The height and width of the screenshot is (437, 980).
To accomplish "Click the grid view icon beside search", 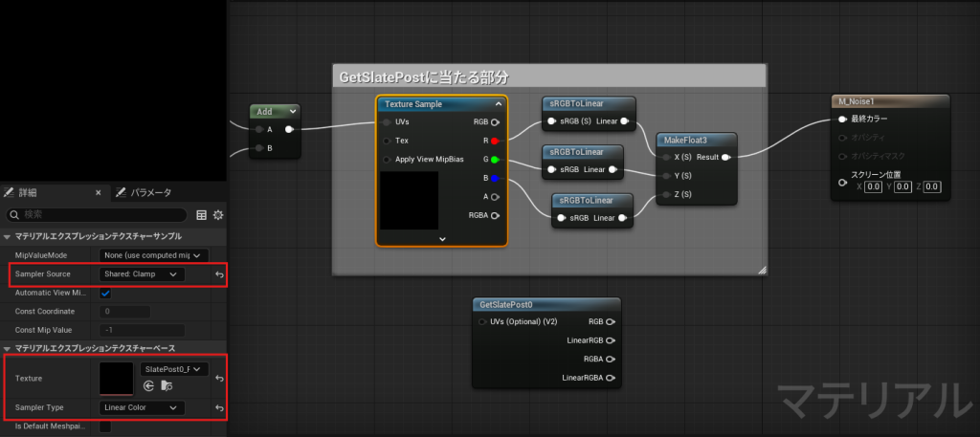I will click(201, 215).
